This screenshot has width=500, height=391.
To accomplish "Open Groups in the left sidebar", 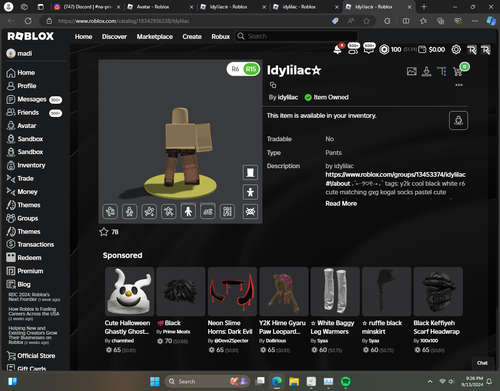I will [22, 218].
